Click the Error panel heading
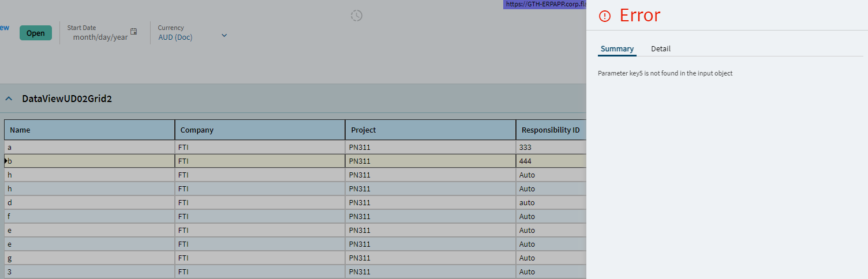868x279 pixels. pos(640,16)
